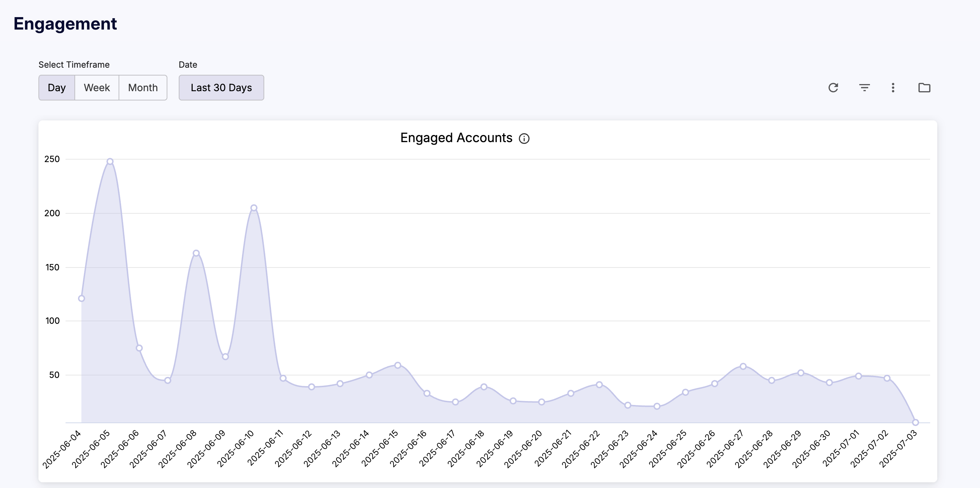Keep Day selected in the timeframe selector
Screen dimensions: 980x488
(x=57, y=88)
